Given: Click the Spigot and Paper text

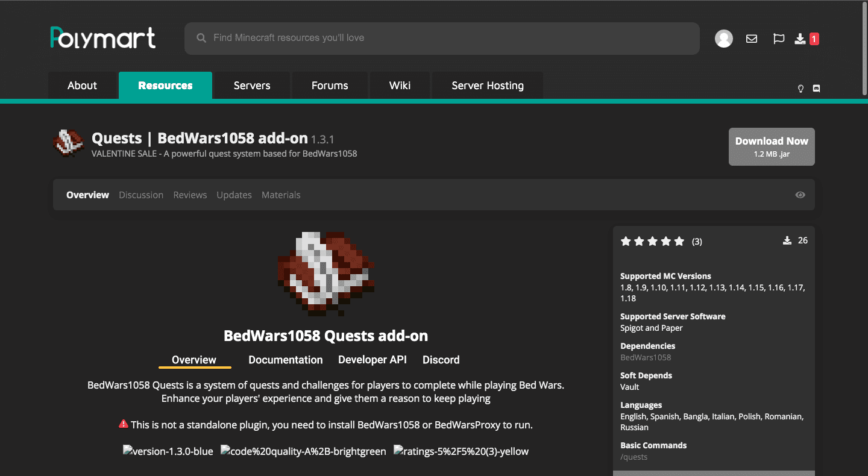Looking at the screenshot, I should [x=652, y=328].
